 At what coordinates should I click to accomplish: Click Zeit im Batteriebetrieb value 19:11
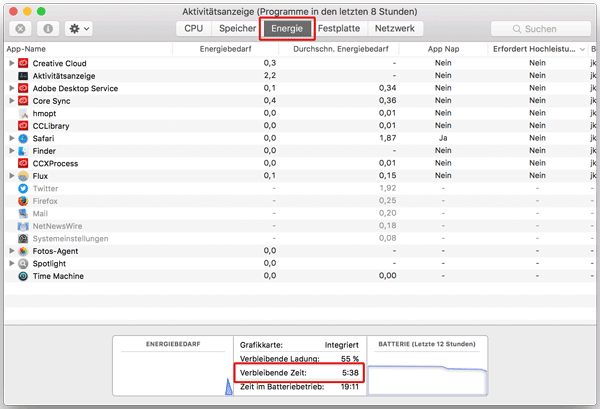click(350, 387)
